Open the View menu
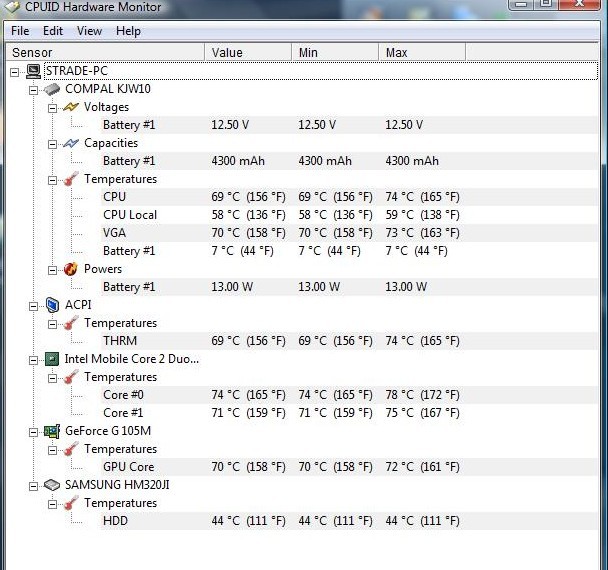The image size is (608, 570). point(90,31)
